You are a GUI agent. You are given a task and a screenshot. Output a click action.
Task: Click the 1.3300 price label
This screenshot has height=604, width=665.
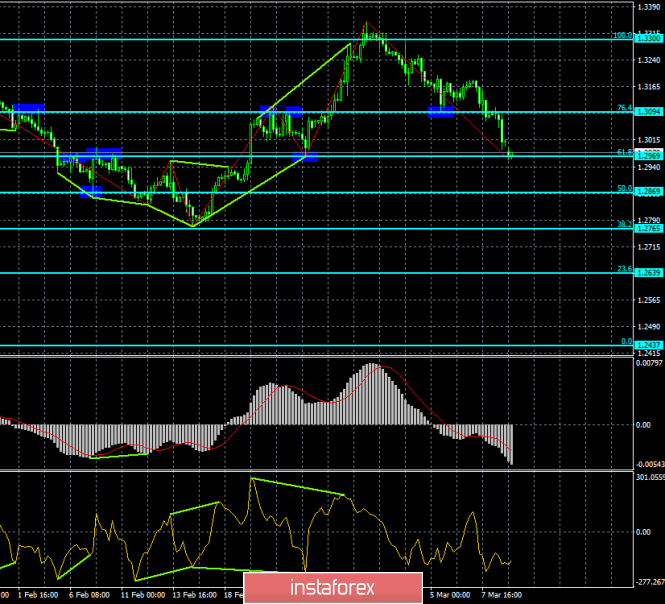point(649,39)
